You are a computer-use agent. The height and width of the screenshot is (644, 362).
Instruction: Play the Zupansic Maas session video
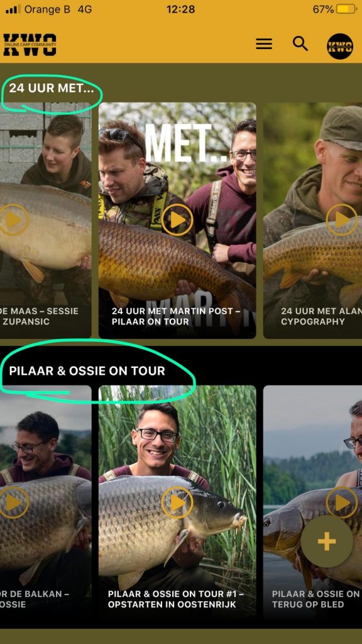tap(13, 219)
